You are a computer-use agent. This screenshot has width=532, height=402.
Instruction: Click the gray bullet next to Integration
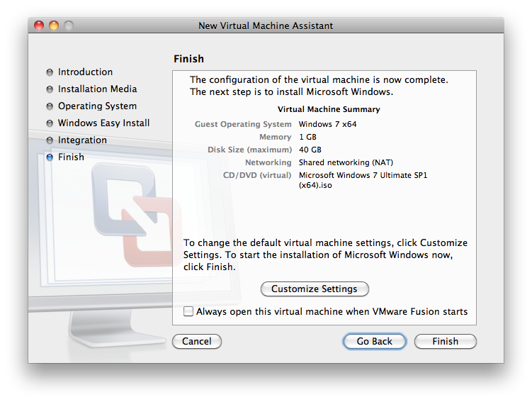50,140
